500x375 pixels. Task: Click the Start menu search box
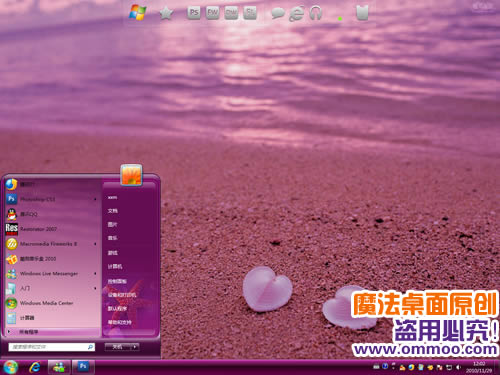click(52, 347)
